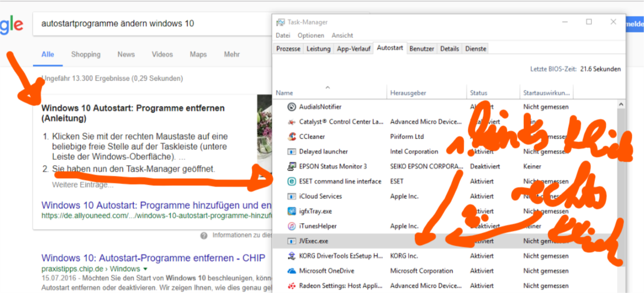Click the CCleaner app icon
The image size is (644, 293).
point(292,136)
